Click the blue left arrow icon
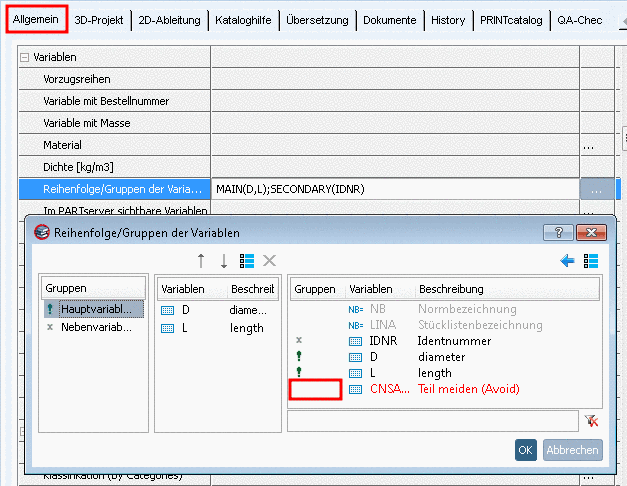 click(567, 261)
